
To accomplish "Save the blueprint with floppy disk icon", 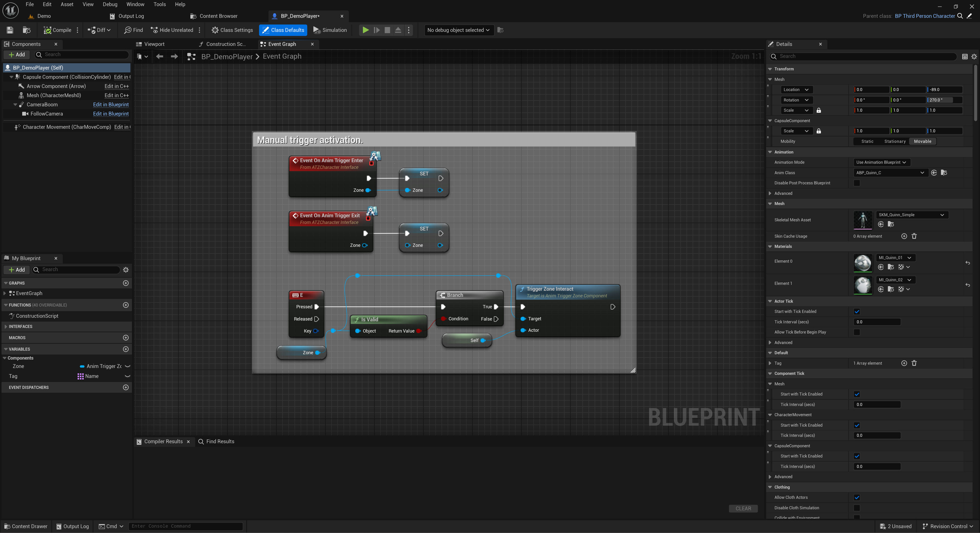I will coord(10,30).
